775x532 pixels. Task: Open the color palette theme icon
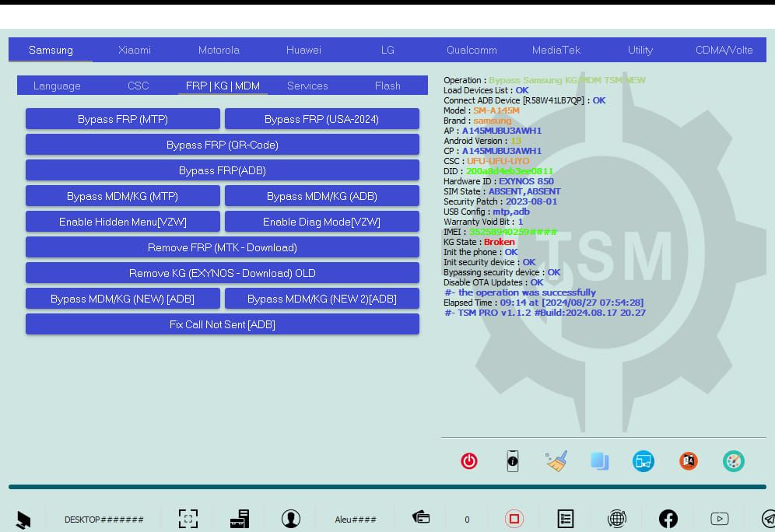pyautogui.click(x=734, y=461)
